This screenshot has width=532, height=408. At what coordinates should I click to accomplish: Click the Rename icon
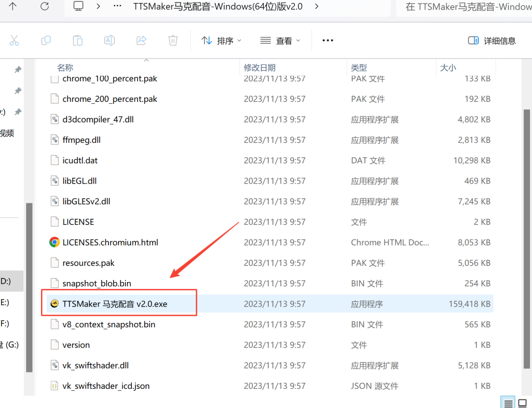point(109,41)
